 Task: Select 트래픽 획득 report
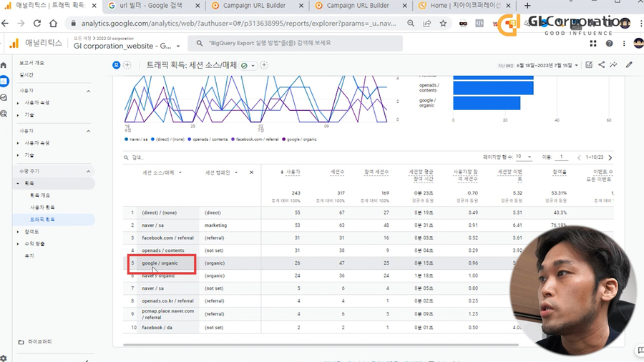(42, 220)
